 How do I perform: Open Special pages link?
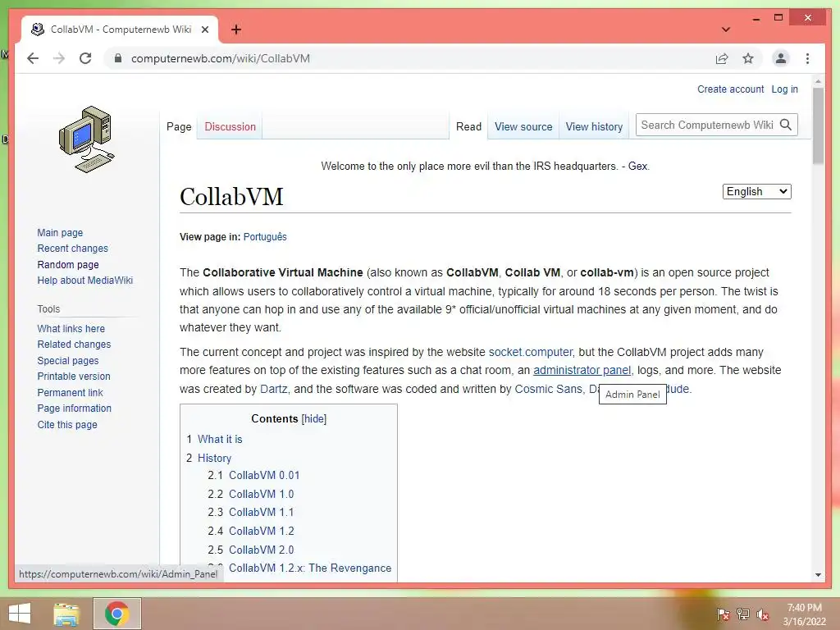pyautogui.click(x=67, y=361)
